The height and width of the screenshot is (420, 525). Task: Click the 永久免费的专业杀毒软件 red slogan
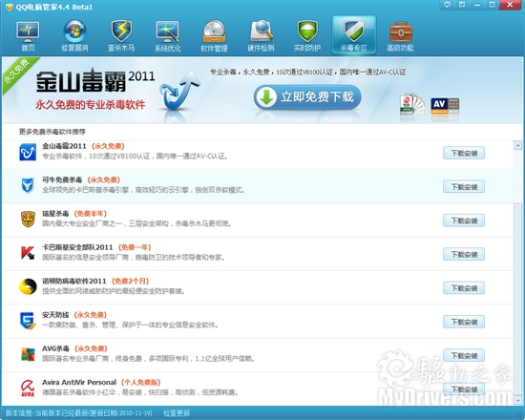[91, 105]
